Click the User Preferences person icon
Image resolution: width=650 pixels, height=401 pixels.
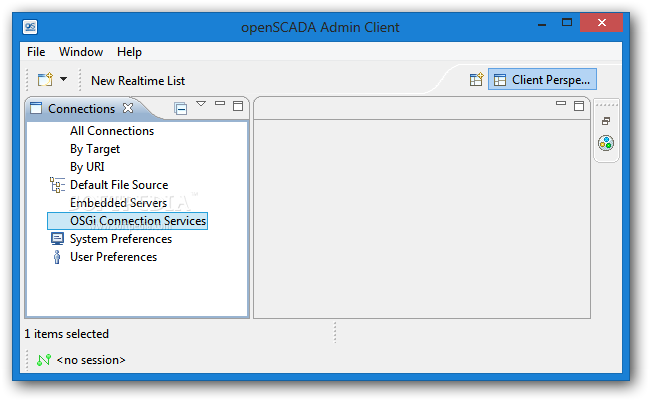[x=57, y=257]
